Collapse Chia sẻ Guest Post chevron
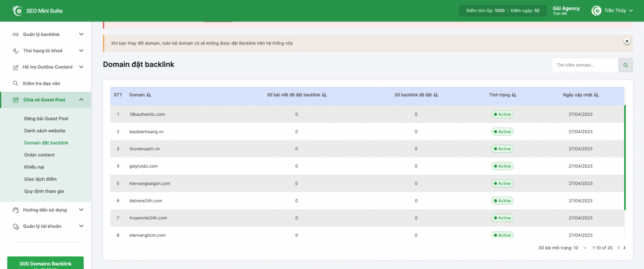The height and width of the screenshot is (269, 644). (x=81, y=100)
